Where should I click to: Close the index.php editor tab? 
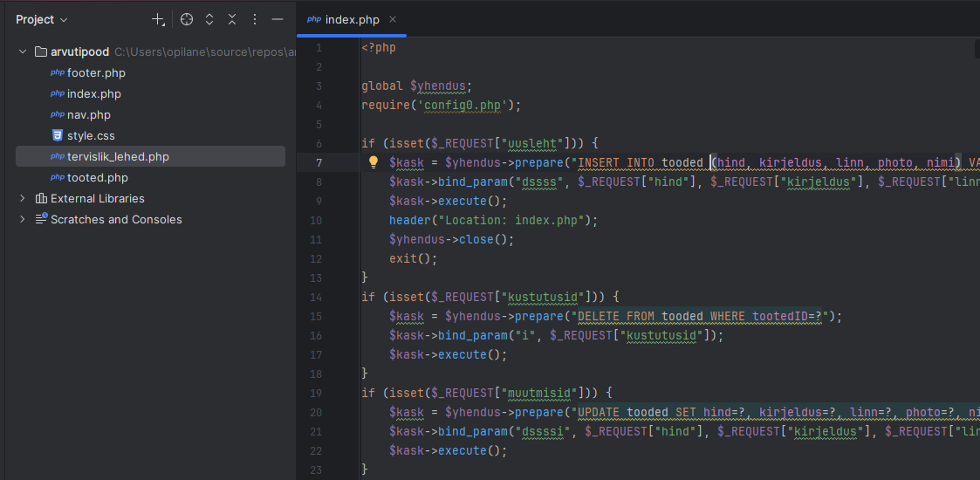point(393,19)
